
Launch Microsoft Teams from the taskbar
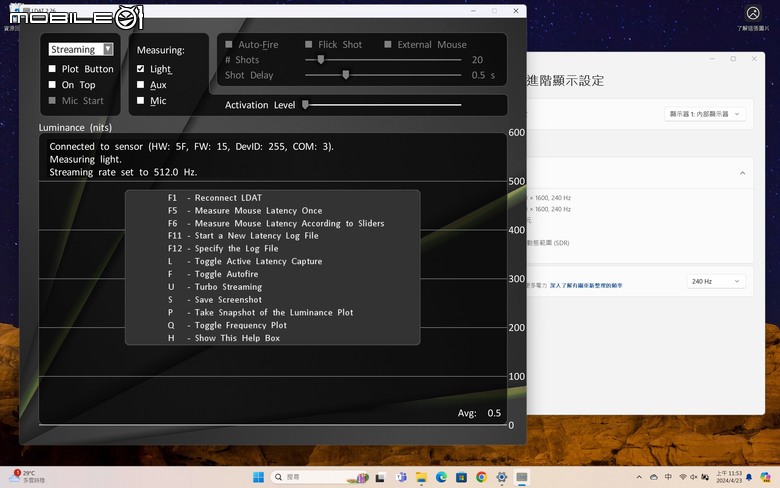click(401, 478)
